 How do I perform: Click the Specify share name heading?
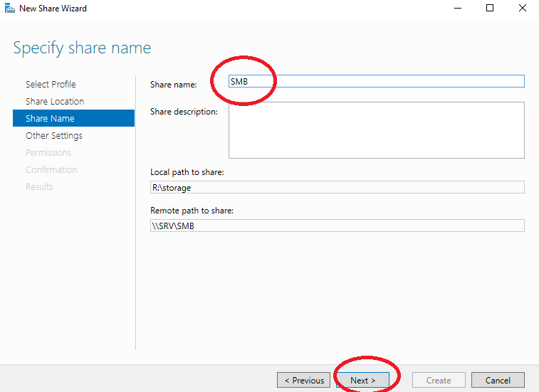click(82, 48)
